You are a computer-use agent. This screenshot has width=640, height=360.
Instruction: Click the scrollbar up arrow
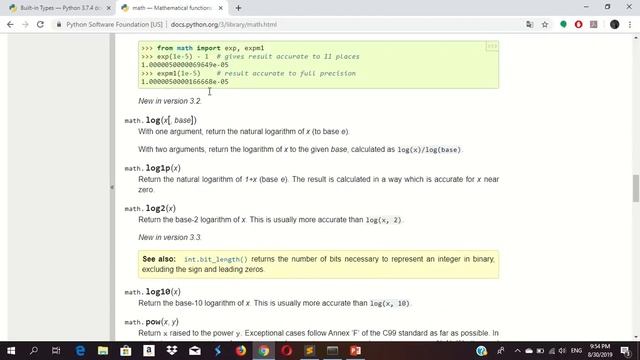coord(636,38)
